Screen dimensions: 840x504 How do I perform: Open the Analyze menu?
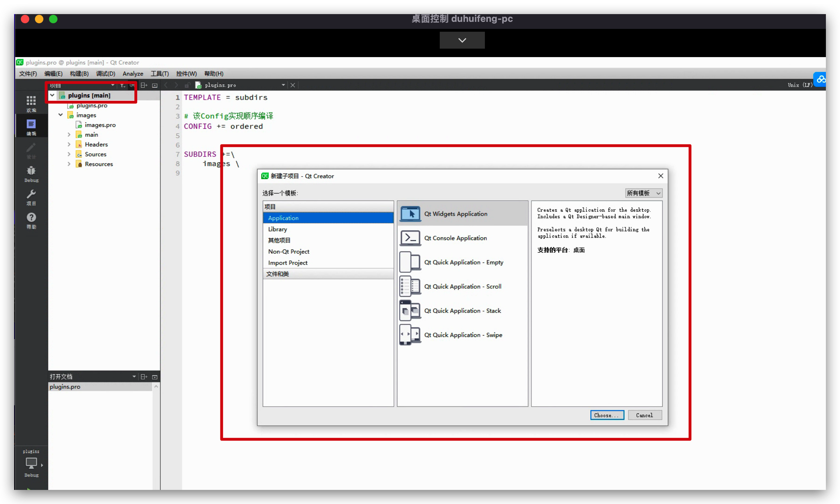133,74
